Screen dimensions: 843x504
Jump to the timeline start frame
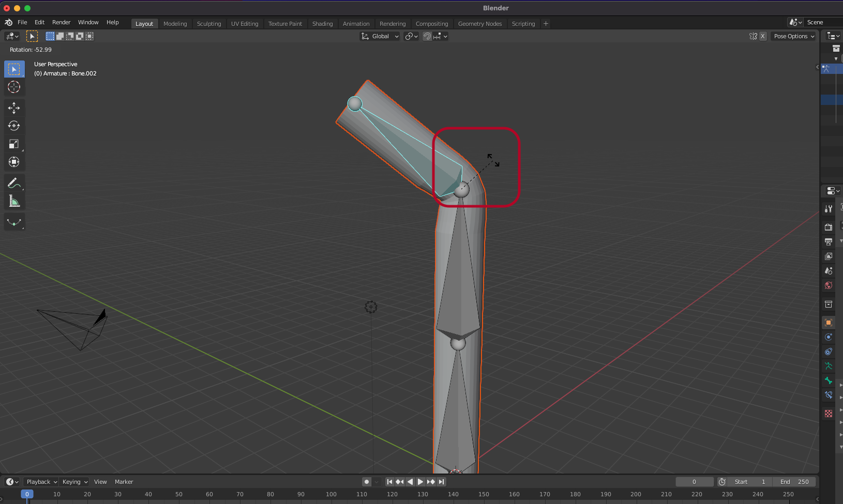pyautogui.click(x=389, y=482)
